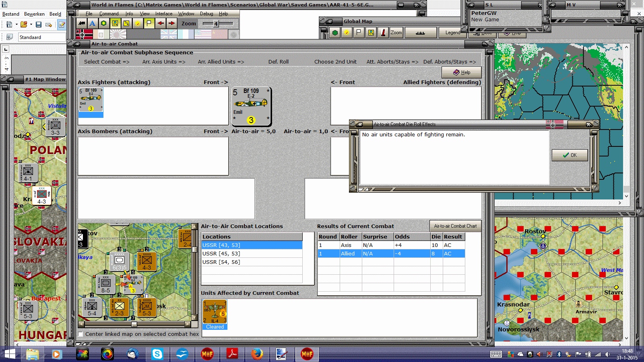Click the save disk icon in left toolbar

point(39,25)
